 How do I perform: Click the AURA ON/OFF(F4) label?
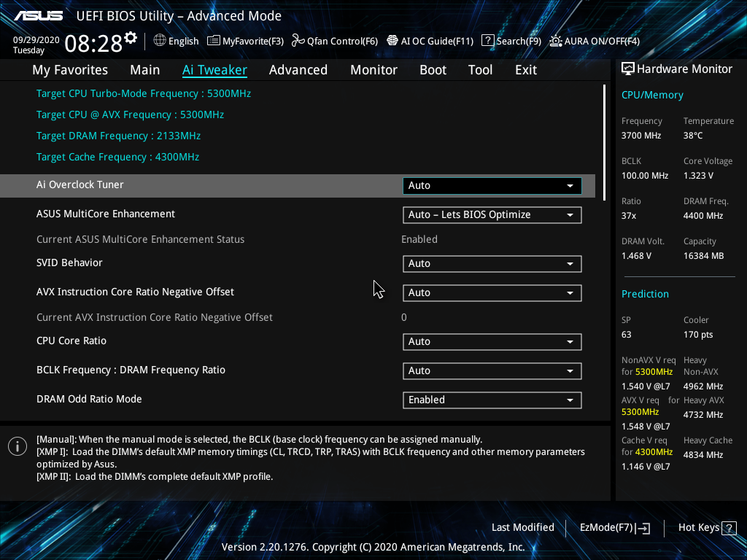tap(602, 42)
